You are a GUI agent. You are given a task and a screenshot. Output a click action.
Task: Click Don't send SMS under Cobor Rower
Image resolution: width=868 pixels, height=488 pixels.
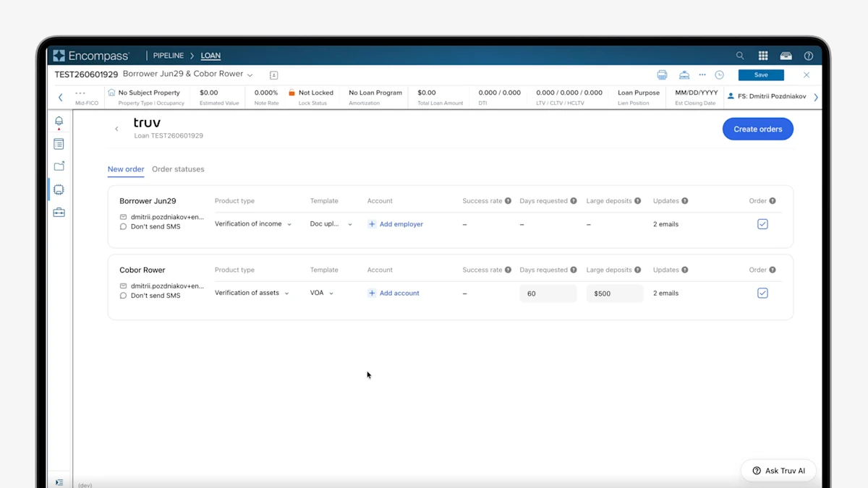[x=156, y=296]
